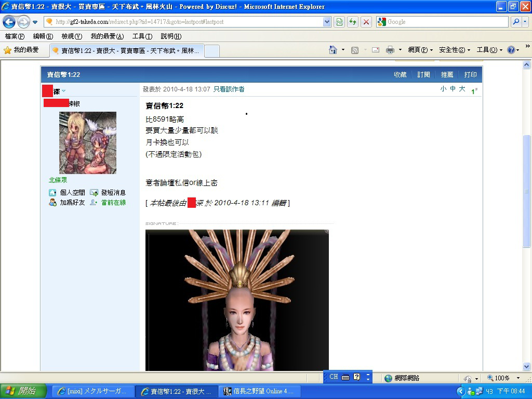The width and height of the screenshot is (532, 399).
Task: Click the signature character image
Action: (237, 300)
